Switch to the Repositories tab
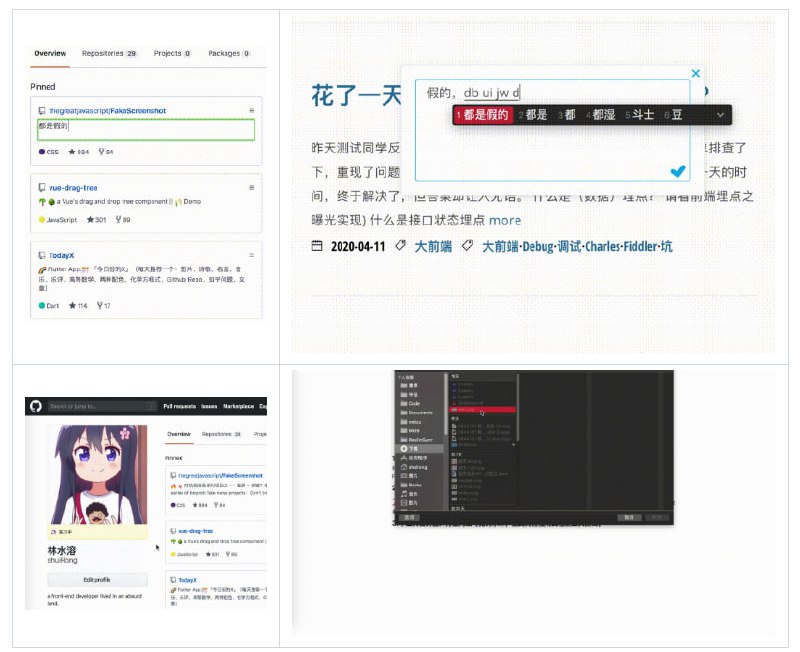Image resolution: width=800 pixels, height=652 pixels. pyautogui.click(x=102, y=53)
